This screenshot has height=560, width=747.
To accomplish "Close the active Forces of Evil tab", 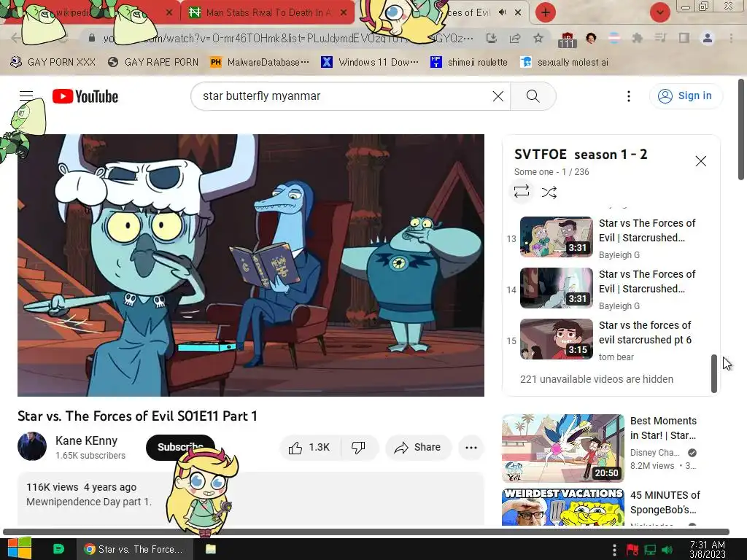I will [518, 13].
